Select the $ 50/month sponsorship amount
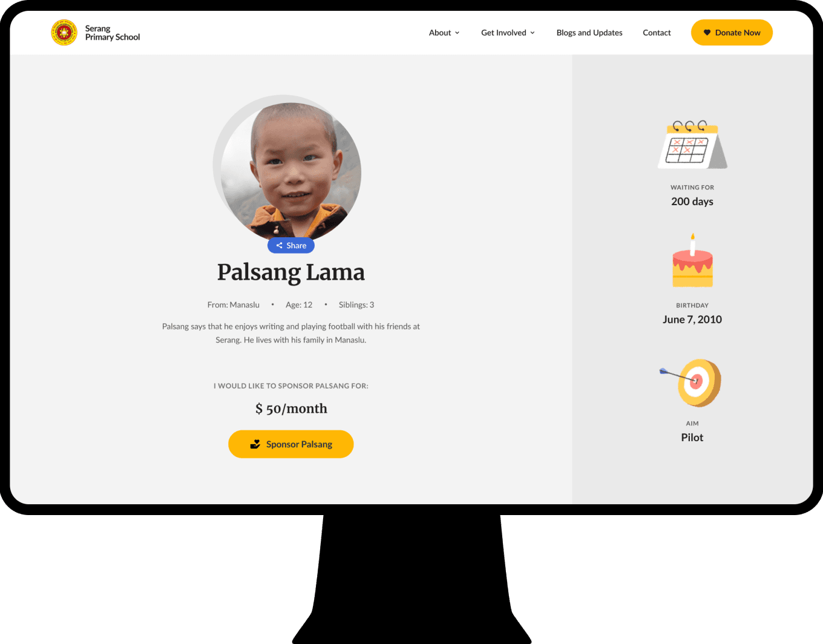Viewport: 823px width, 644px height. [291, 409]
